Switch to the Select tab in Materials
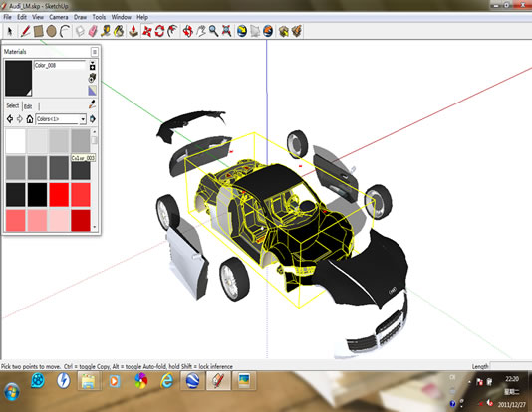 13,106
